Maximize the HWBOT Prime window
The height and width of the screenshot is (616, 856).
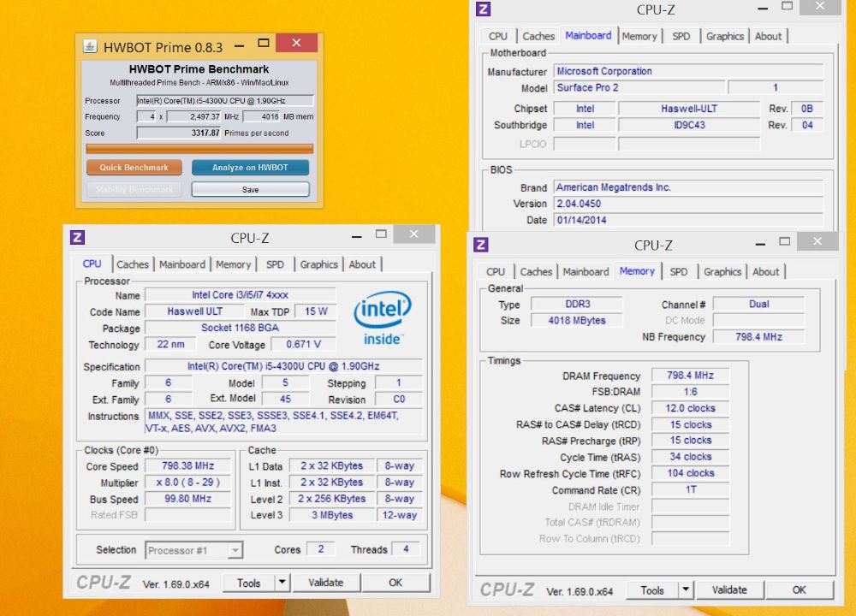(x=264, y=43)
